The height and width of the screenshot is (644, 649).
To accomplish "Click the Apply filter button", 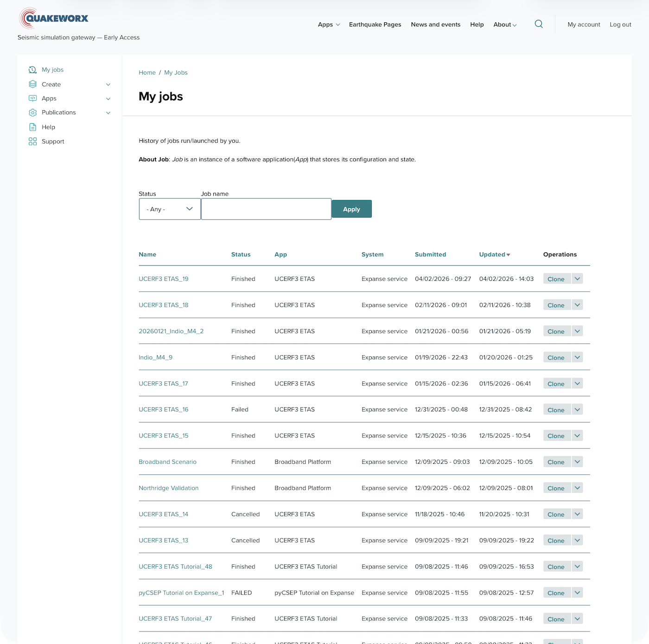I will [x=351, y=209].
